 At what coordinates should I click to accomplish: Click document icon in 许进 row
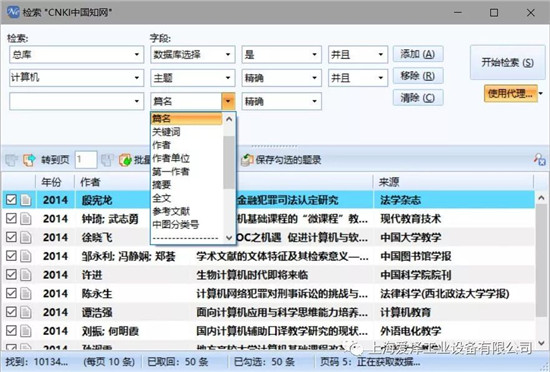pyautogui.click(x=26, y=275)
